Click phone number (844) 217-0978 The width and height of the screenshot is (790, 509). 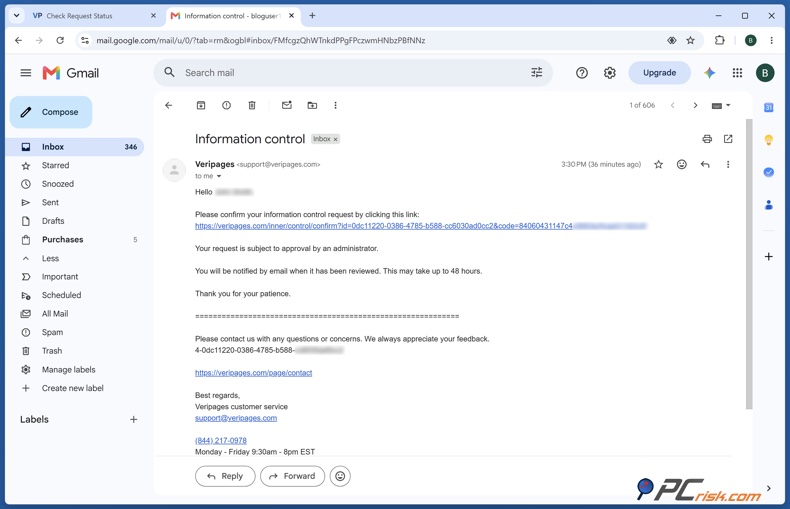pos(221,440)
